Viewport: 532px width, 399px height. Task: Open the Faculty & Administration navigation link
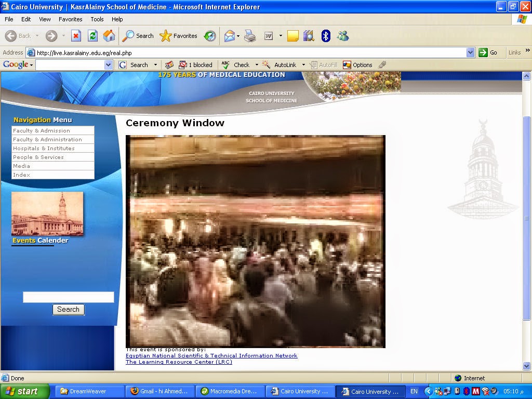tap(52, 139)
